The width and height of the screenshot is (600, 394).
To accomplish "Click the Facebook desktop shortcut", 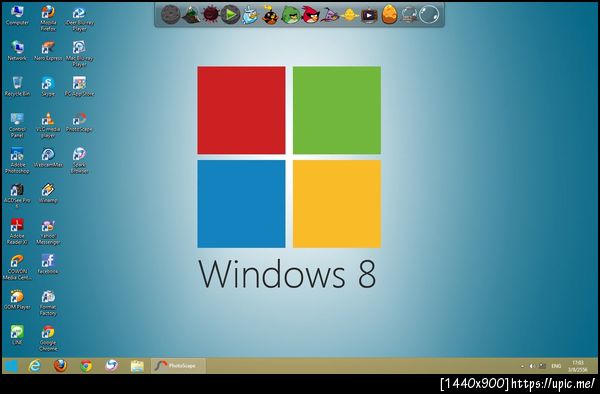I will pyautogui.click(x=48, y=264).
